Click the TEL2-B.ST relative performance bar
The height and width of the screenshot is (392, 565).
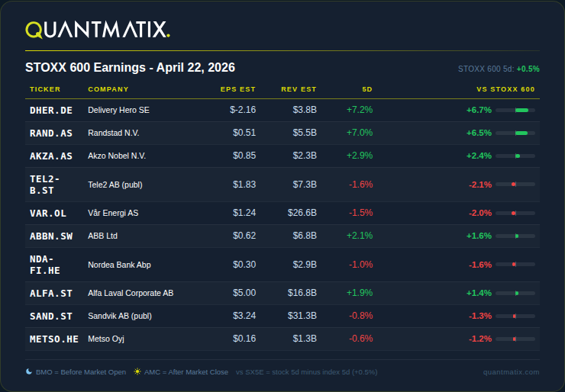tap(515, 185)
